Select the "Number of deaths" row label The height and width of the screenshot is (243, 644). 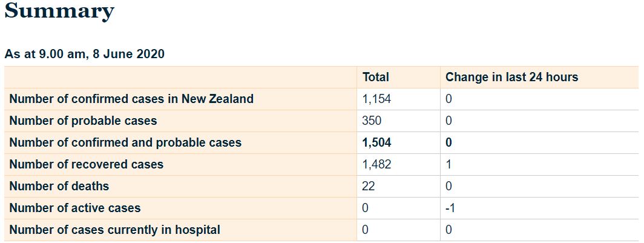[x=59, y=186]
